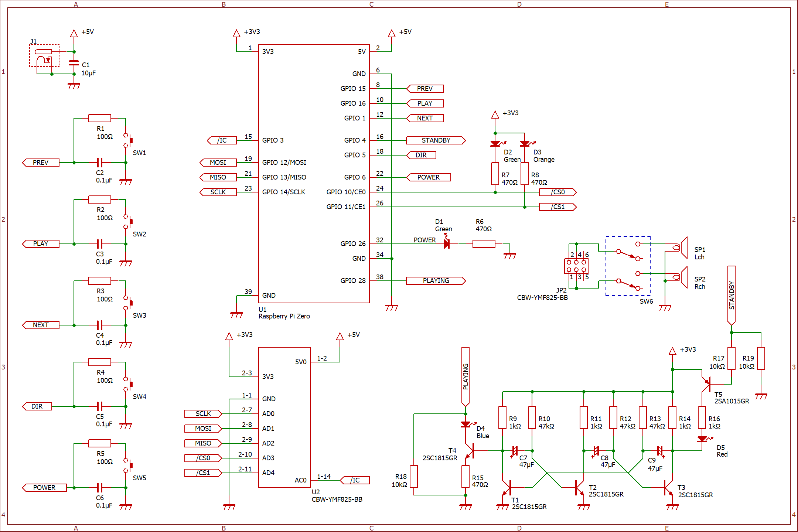This screenshot has width=798, height=532.
Task: Select the R5 100Ω resistor symbol
Action: pyautogui.click(x=100, y=443)
